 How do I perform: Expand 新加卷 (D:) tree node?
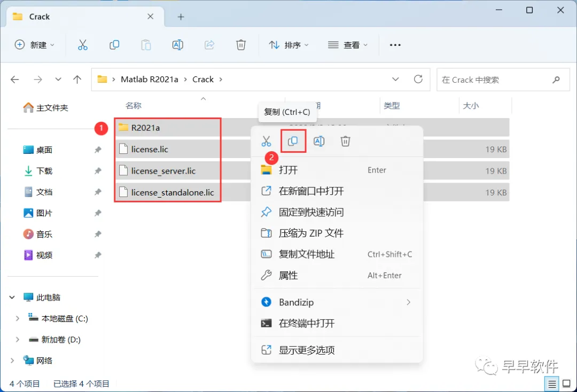(x=17, y=340)
